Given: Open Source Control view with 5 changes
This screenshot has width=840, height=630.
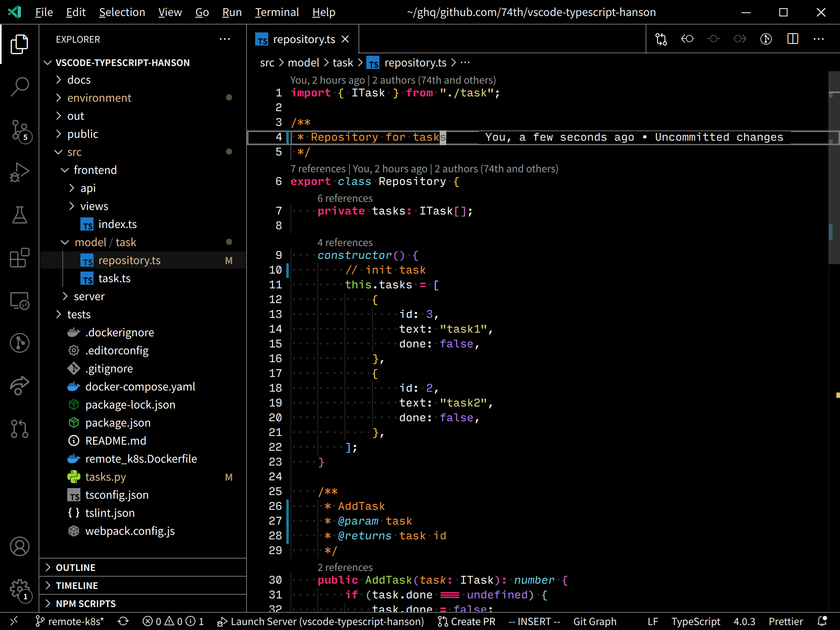Looking at the screenshot, I should pos(19,130).
